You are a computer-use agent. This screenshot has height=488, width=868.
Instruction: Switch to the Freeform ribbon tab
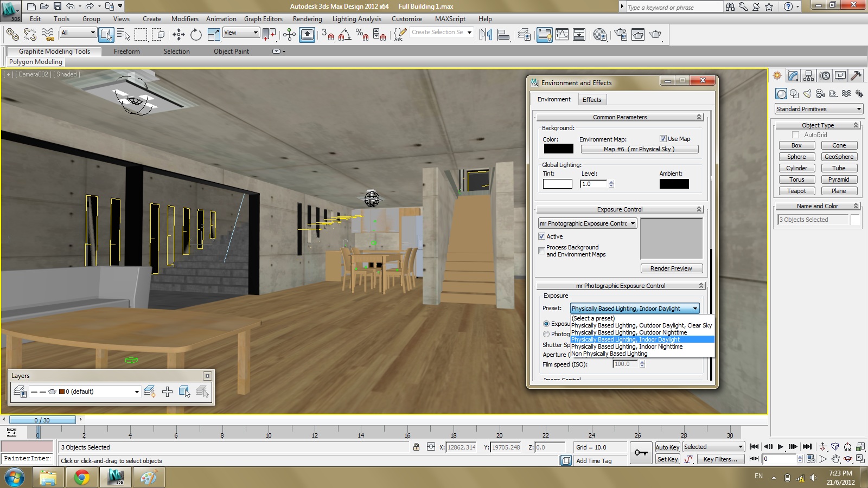[127, 52]
